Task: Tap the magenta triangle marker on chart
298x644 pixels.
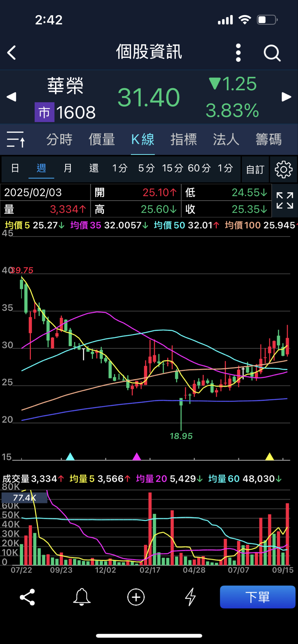Action: [x=137, y=456]
